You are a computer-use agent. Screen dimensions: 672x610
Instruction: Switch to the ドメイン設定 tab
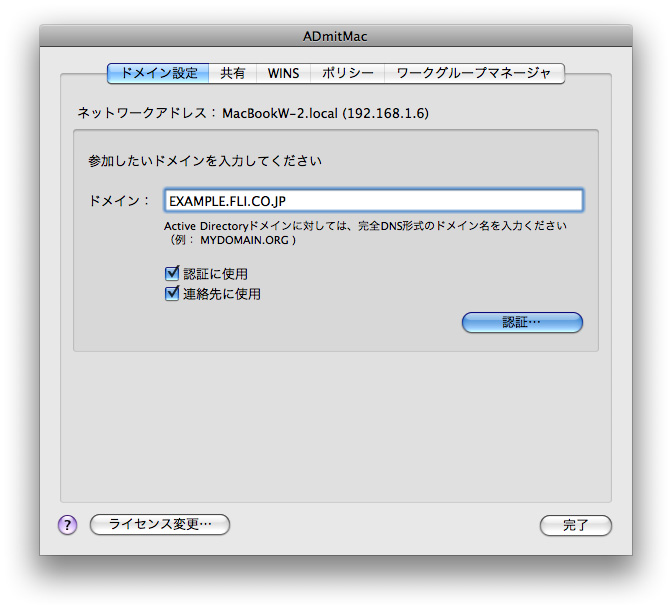pos(158,73)
